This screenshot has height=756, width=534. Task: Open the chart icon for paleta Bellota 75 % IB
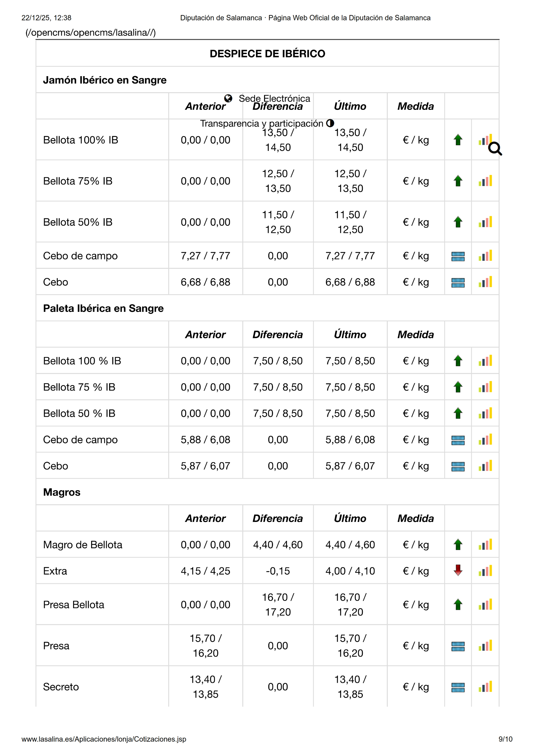click(485, 387)
